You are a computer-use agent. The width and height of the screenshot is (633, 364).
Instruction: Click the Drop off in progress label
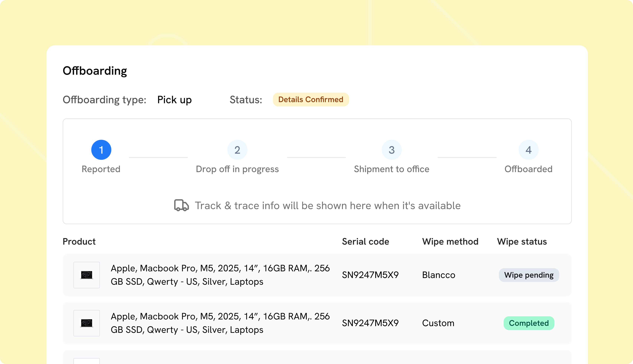coord(237,169)
